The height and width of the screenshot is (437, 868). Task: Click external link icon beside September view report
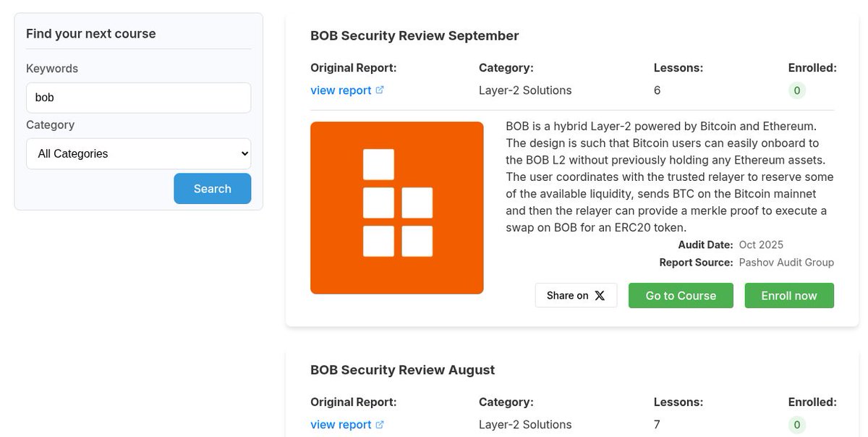point(380,90)
